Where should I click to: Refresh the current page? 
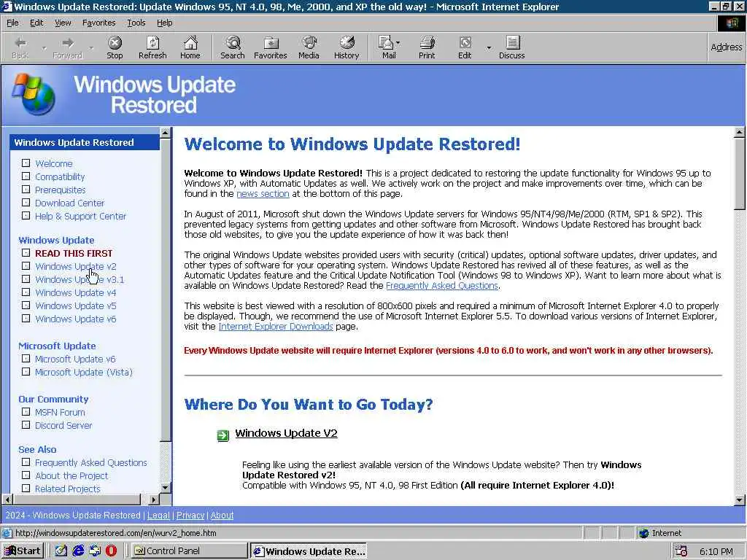coord(152,47)
